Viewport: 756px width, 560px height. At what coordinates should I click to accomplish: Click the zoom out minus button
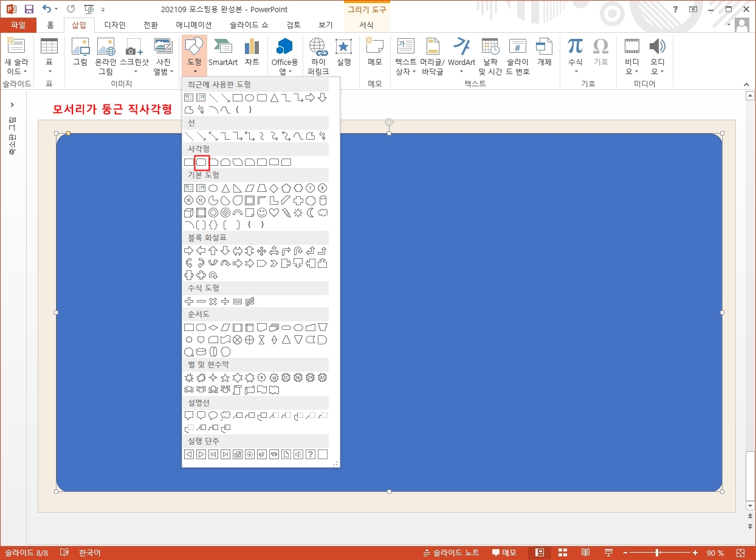[x=625, y=553]
